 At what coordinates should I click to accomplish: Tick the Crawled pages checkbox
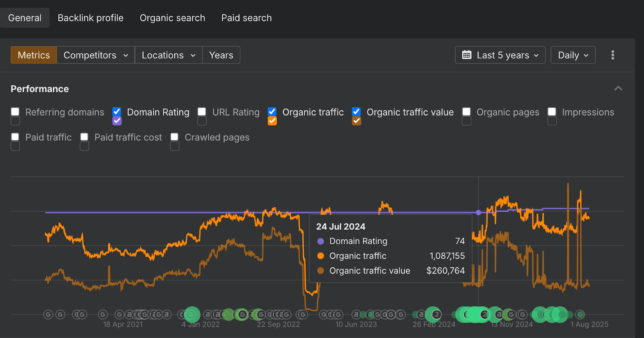coord(174,137)
